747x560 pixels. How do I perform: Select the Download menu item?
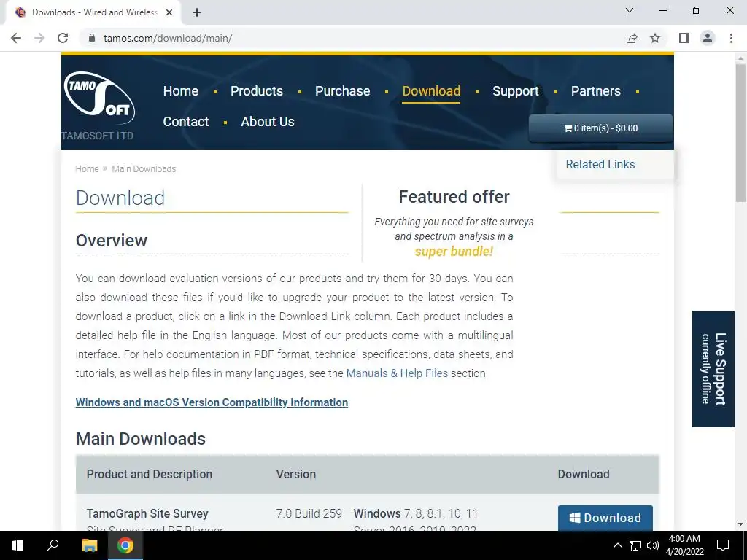click(x=431, y=91)
